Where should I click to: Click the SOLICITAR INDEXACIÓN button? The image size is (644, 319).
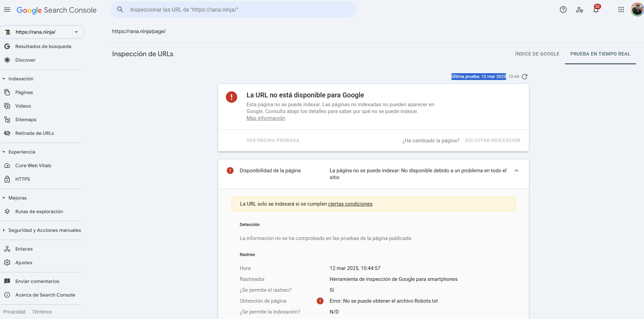coord(492,140)
